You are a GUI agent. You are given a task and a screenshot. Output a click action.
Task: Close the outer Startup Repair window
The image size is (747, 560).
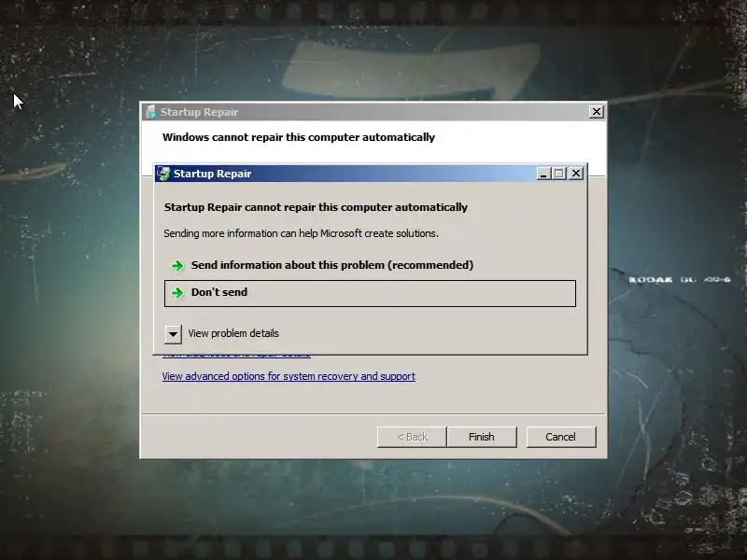[x=596, y=112]
